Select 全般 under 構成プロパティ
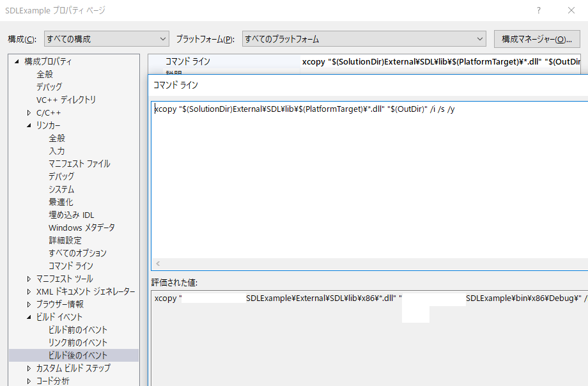Viewport: 588px width, 386px height. [45, 74]
